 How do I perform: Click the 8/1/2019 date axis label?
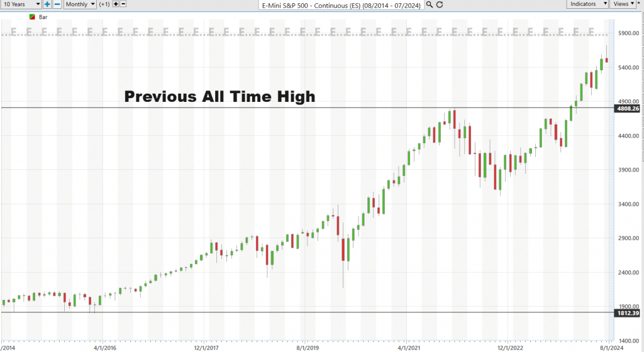tap(307, 348)
